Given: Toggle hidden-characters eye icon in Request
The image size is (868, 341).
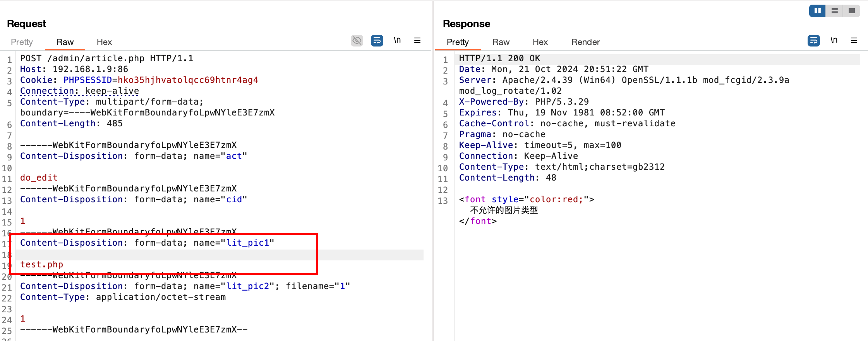Looking at the screenshot, I should [x=357, y=40].
